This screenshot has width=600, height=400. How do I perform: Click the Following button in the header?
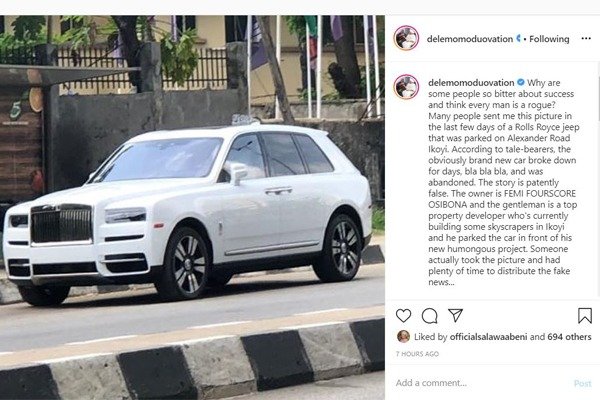[x=549, y=39]
